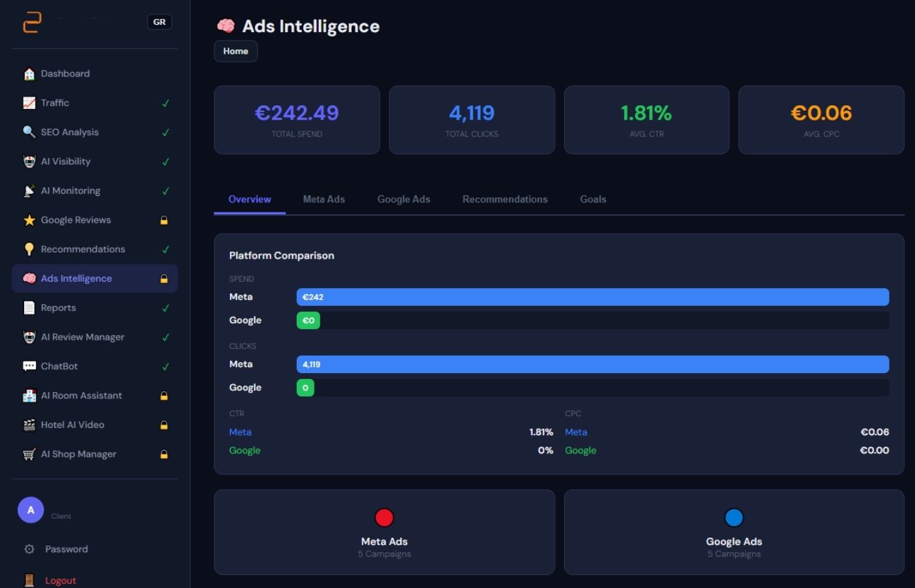Click the Total Clicks 4,119 card
Screen dimensions: 915x588
point(472,120)
